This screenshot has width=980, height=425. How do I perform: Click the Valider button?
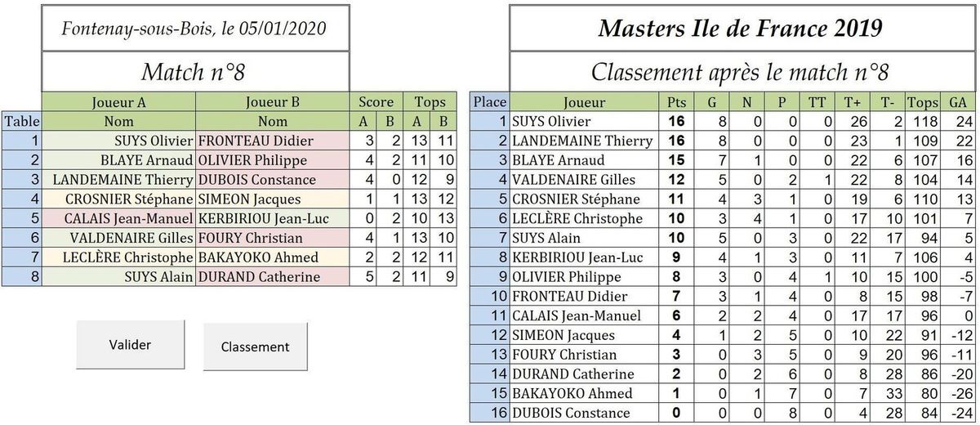[x=131, y=345]
